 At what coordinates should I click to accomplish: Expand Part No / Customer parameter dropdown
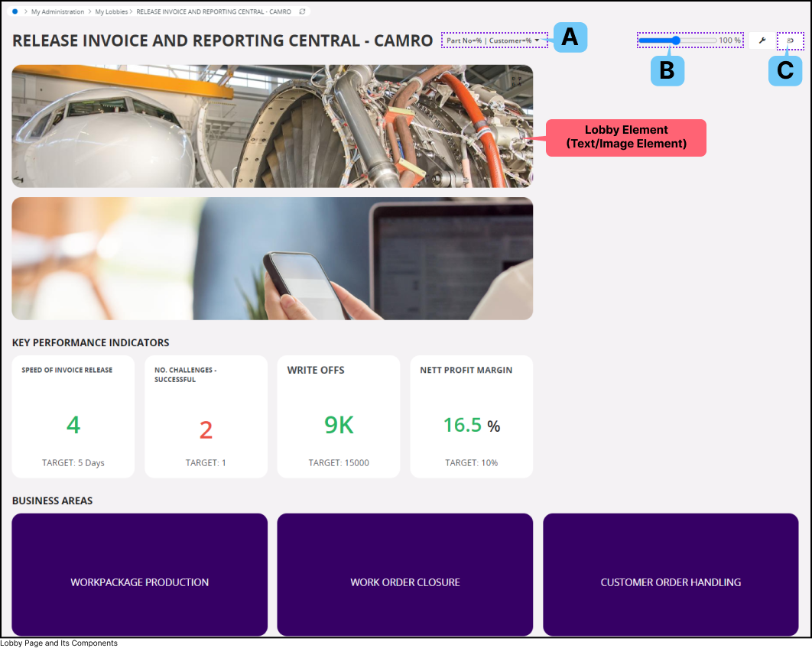[493, 40]
